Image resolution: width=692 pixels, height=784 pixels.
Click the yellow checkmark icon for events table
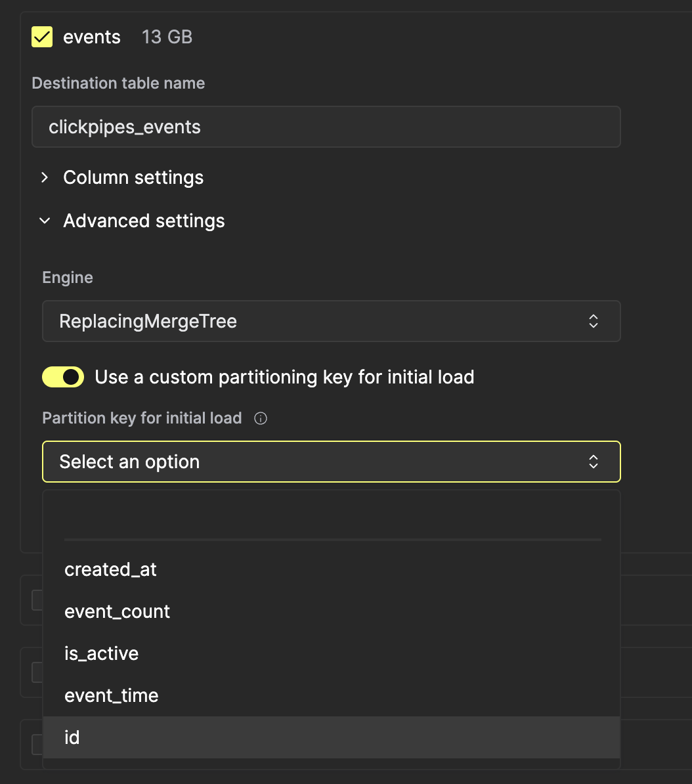pos(41,37)
